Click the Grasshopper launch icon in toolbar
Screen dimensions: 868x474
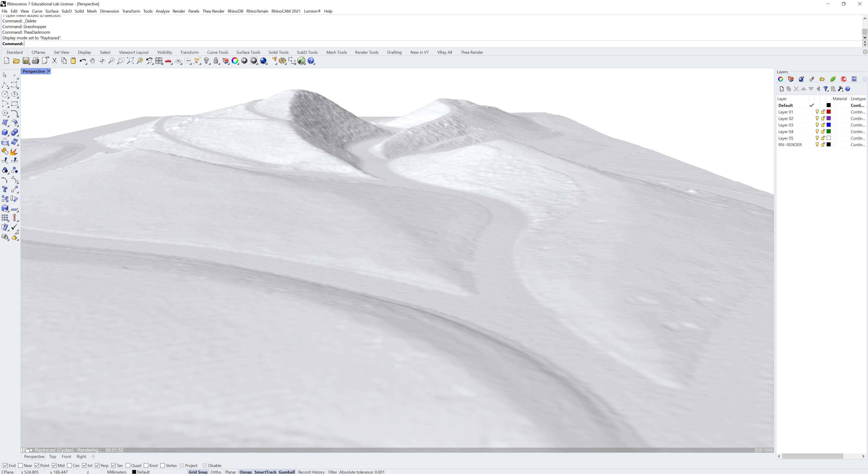(301, 61)
